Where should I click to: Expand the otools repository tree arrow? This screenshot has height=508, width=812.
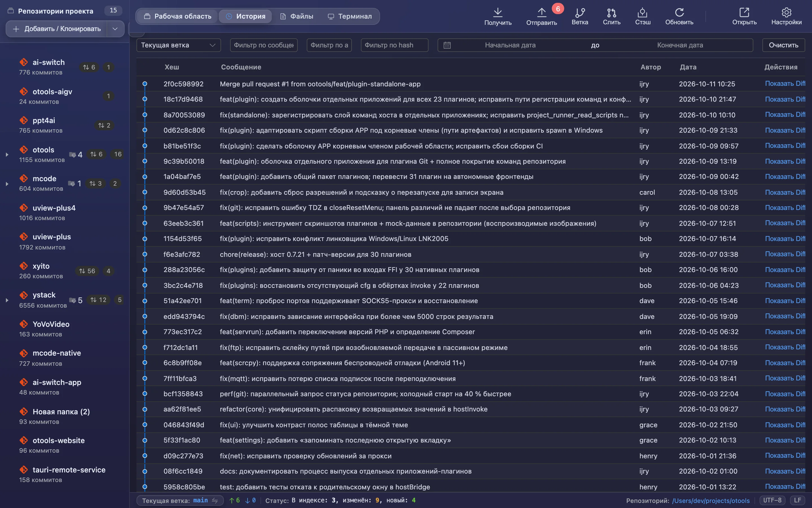(7, 155)
